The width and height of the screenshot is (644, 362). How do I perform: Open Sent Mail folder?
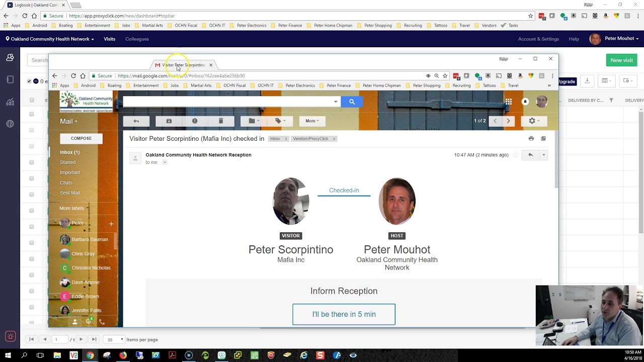coord(70,193)
